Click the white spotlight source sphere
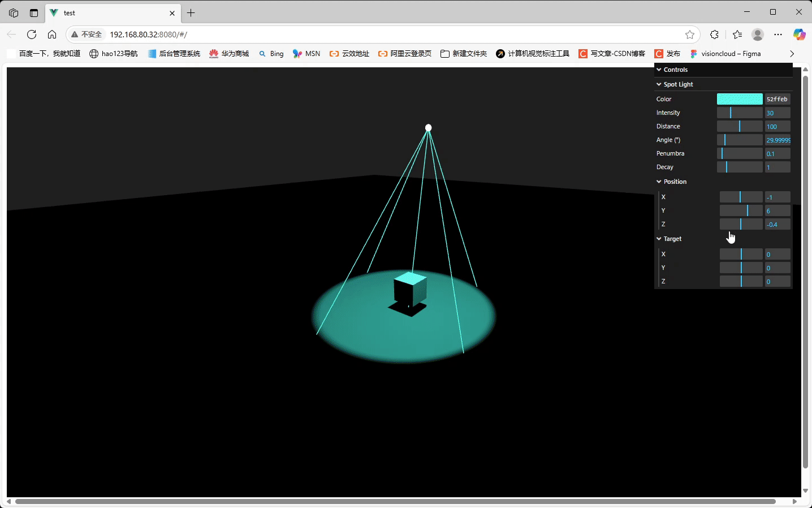 (429, 128)
